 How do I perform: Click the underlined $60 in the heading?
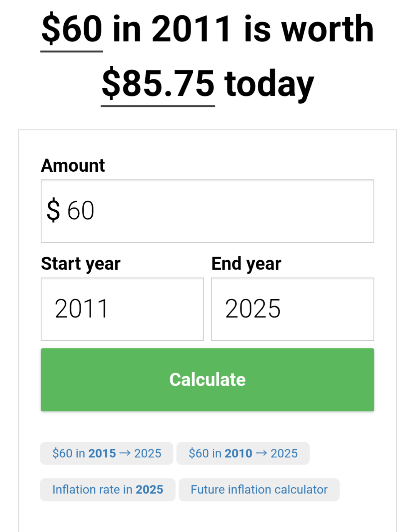pos(72,29)
